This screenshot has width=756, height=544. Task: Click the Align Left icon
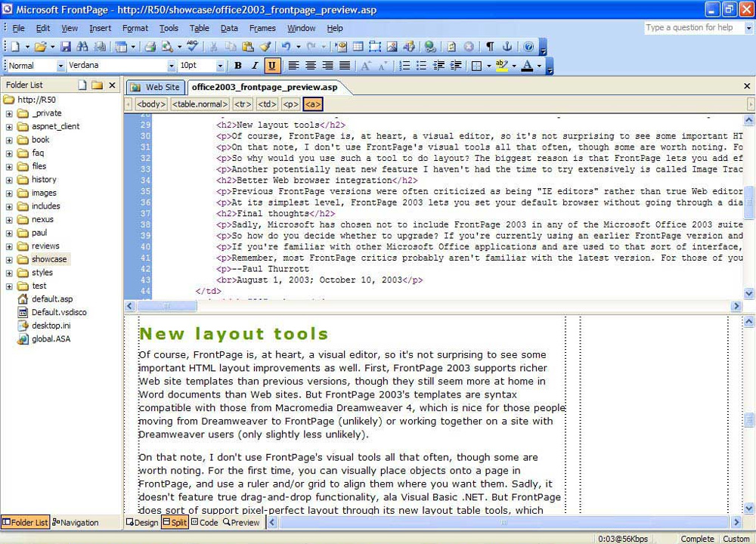tap(293, 66)
